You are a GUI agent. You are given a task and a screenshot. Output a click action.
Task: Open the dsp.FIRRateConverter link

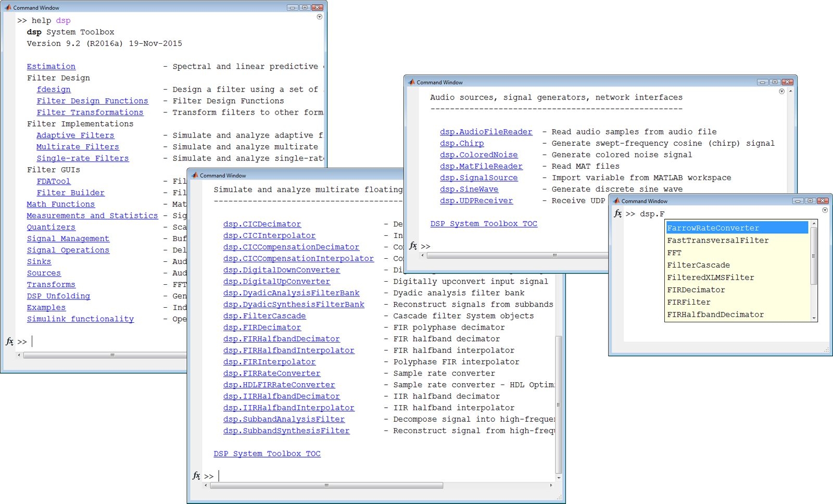click(x=272, y=373)
